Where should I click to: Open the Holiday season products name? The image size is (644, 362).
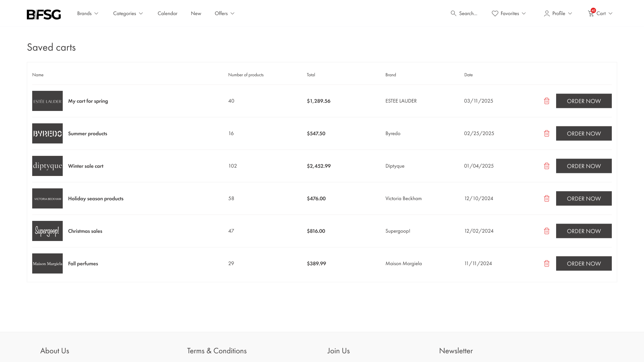96,198
